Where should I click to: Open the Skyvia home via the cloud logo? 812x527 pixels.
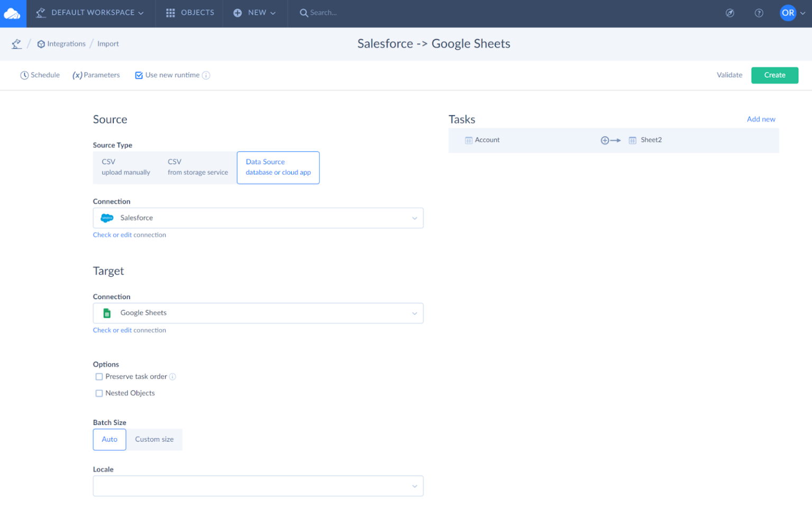(12, 13)
